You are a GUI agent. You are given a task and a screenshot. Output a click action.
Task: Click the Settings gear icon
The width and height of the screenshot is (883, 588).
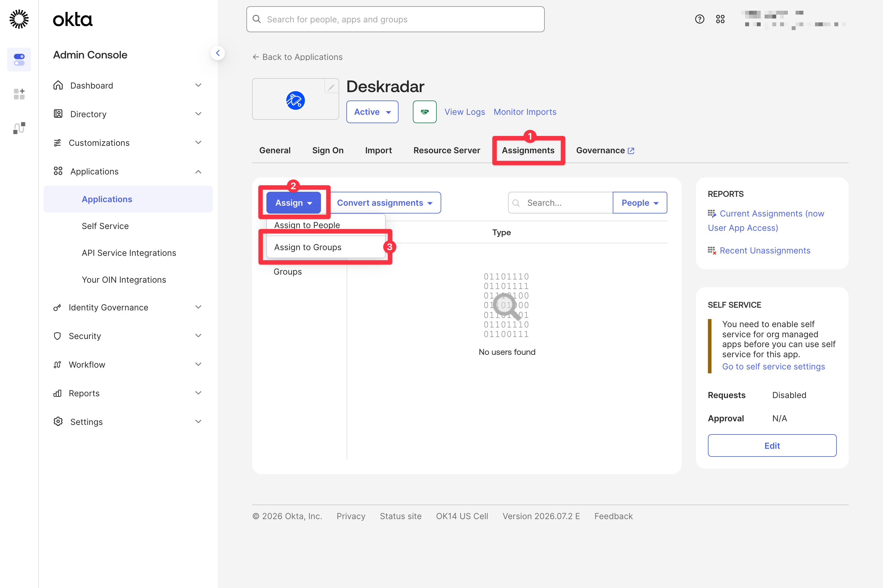click(58, 422)
